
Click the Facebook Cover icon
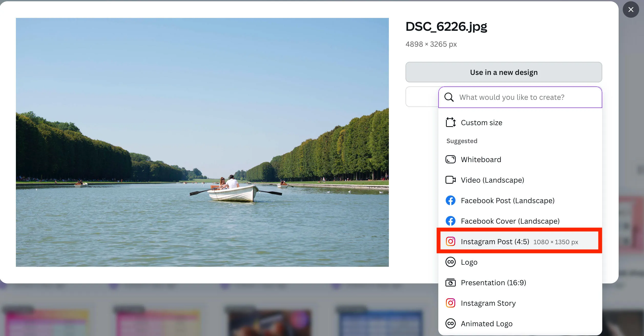pos(451,221)
